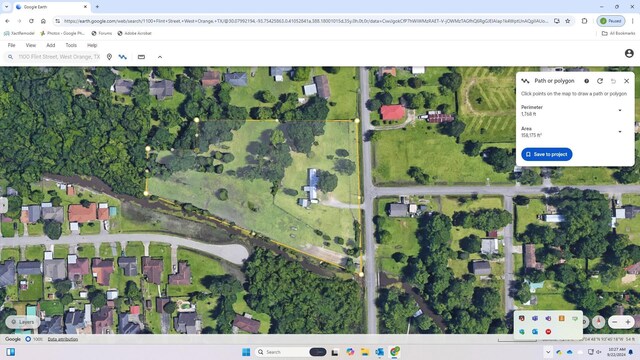
Task: Open the Windows Start menu
Action: [246, 352]
